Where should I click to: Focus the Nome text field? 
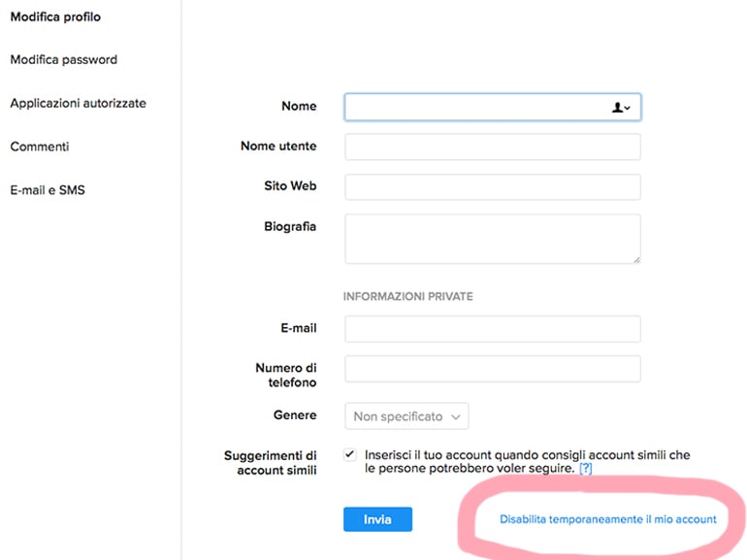click(x=475, y=108)
